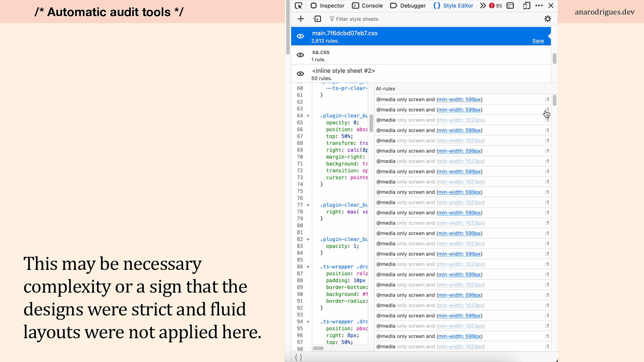Toggle visibility of inline style sheet #2

pyautogui.click(x=300, y=74)
